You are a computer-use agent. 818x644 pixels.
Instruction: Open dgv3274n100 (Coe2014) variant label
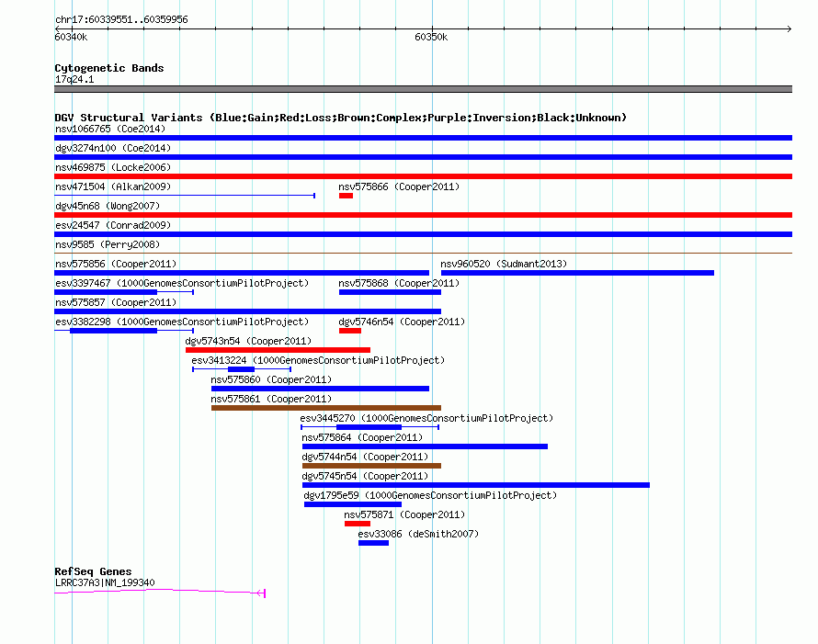pos(113,148)
